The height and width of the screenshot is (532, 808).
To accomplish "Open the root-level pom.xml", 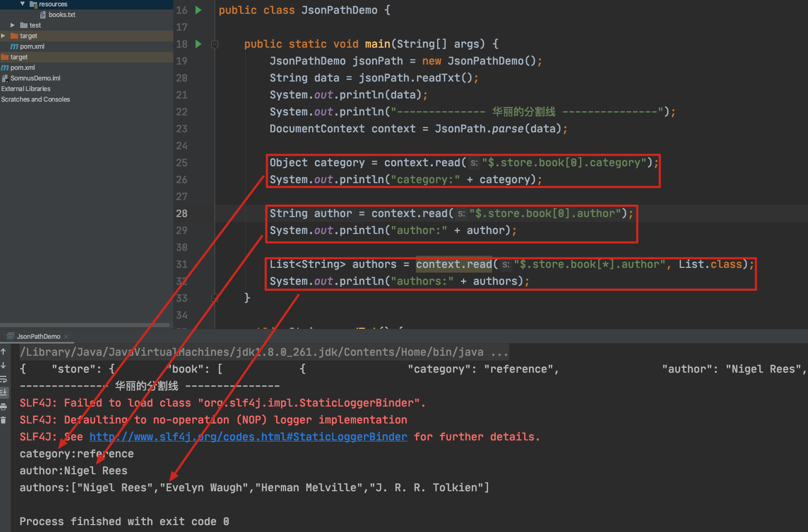I will (x=23, y=68).
